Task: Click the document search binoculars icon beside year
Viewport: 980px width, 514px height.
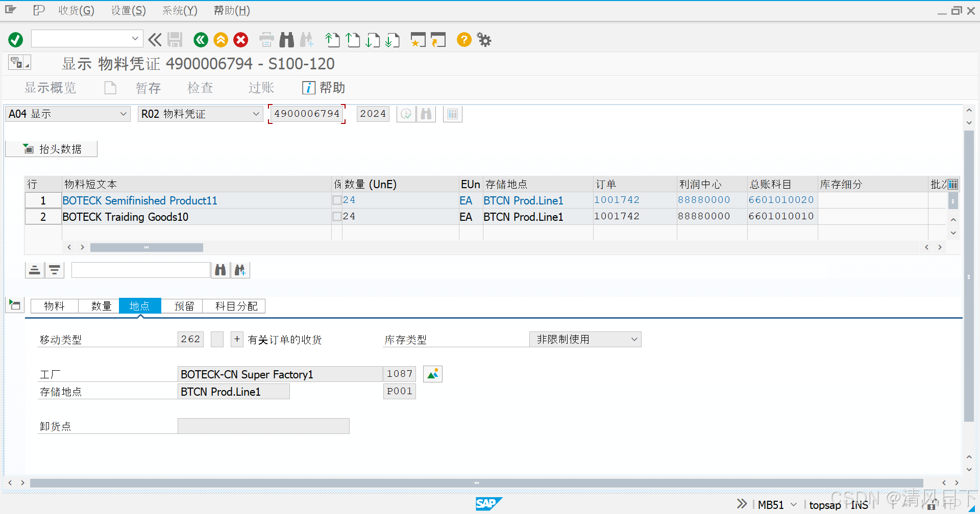Action: click(x=426, y=114)
